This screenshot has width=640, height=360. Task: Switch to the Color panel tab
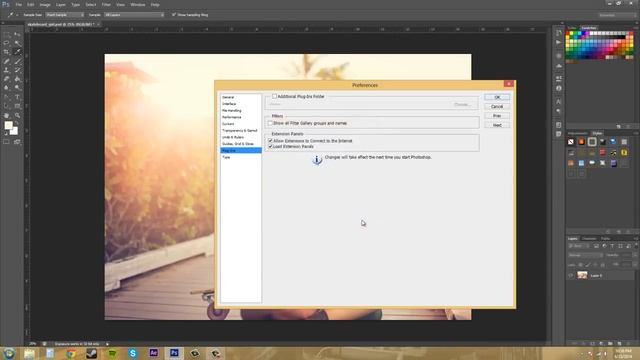pyautogui.click(x=572, y=28)
